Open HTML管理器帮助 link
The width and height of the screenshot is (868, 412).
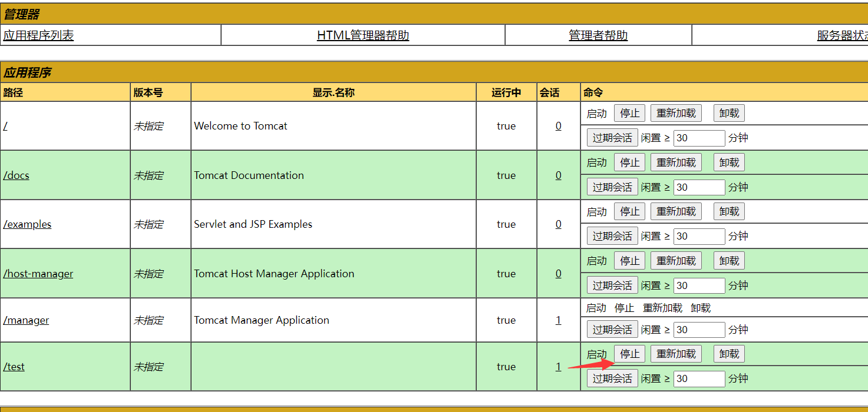pos(363,35)
